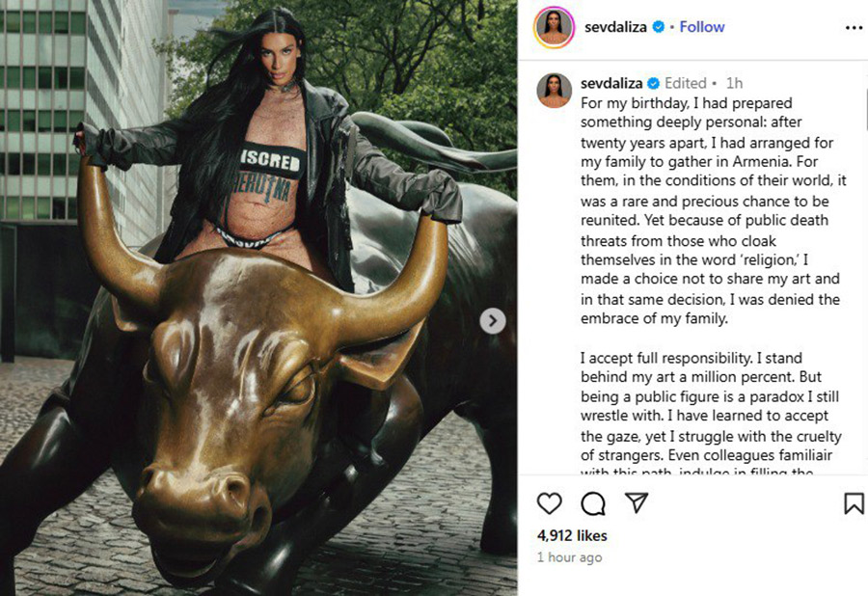868x596 pixels.
Task: Open sevdaliza profile from caption username
Action: [x=611, y=83]
